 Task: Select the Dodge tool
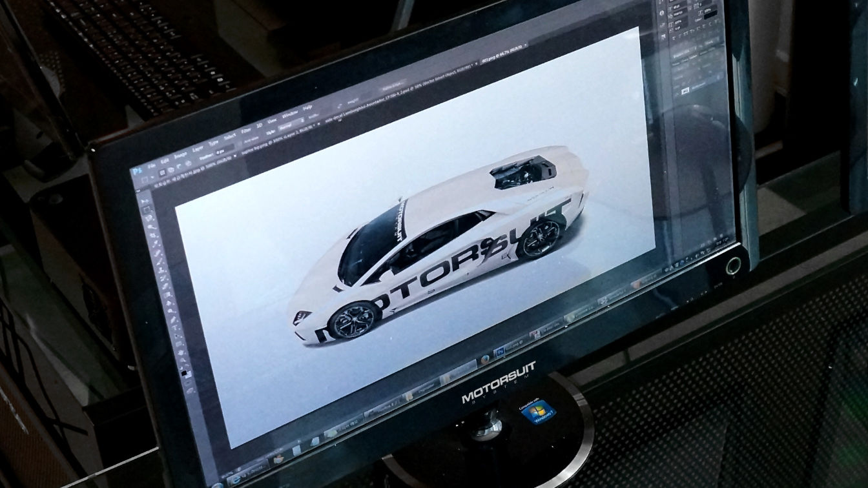(170, 311)
